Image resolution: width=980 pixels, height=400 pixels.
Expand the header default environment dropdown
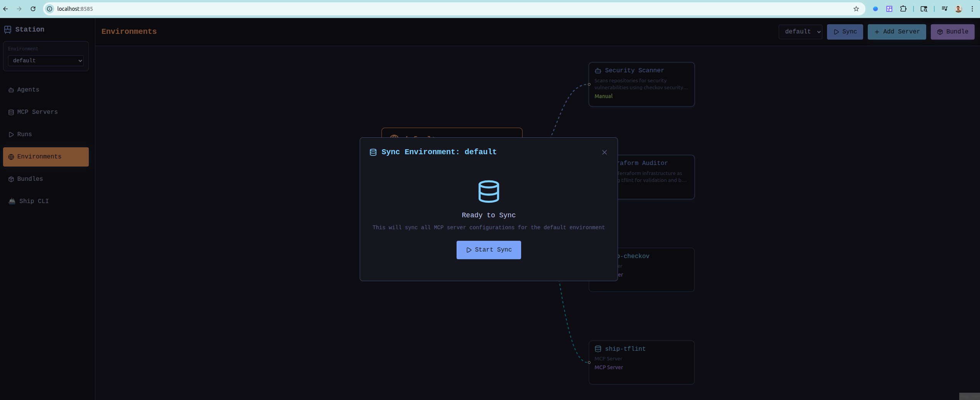(800, 32)
